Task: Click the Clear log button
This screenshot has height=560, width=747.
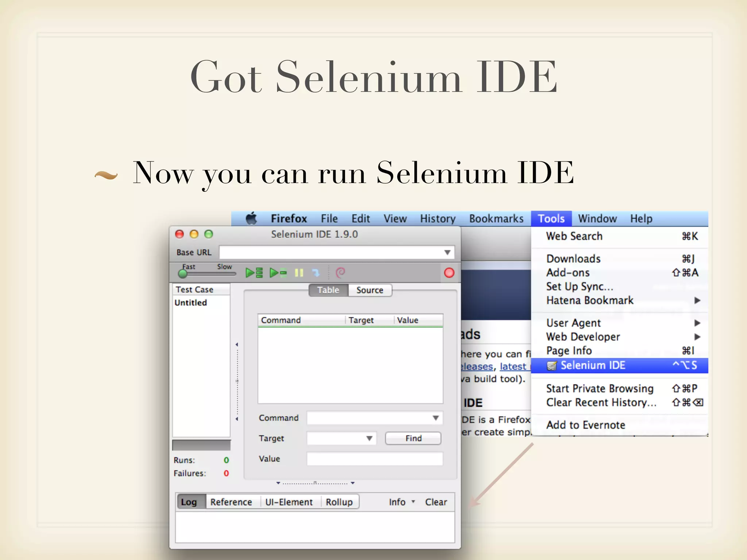Action: coord(436,502)
